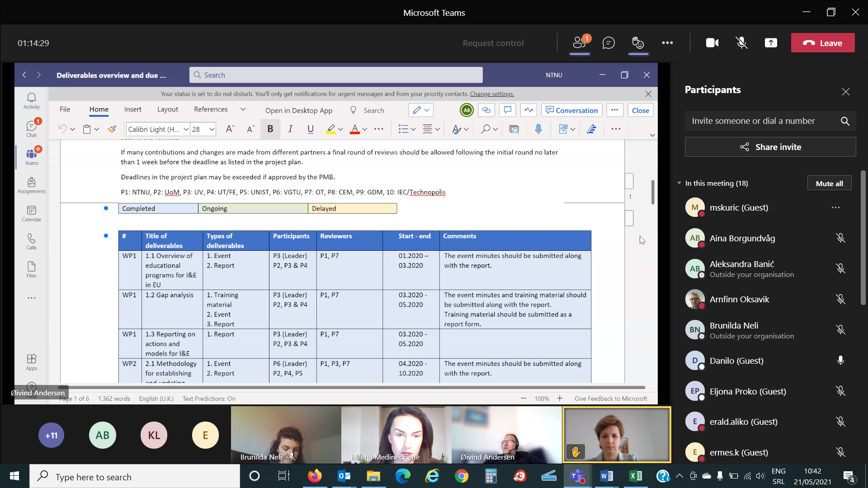Image resolution: width=868 pixels, height=488 pixels.
Task: Unmute microphone in meeting controls
Action: (x=741, y=43)
